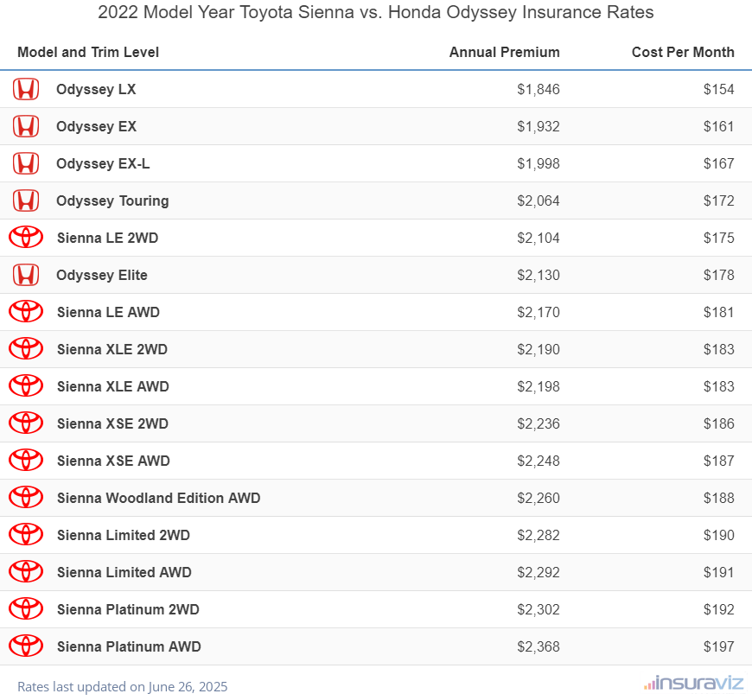752x700 pixels.
Task: Select the Odyssey Touring row label
Action: tap(112, 200)
